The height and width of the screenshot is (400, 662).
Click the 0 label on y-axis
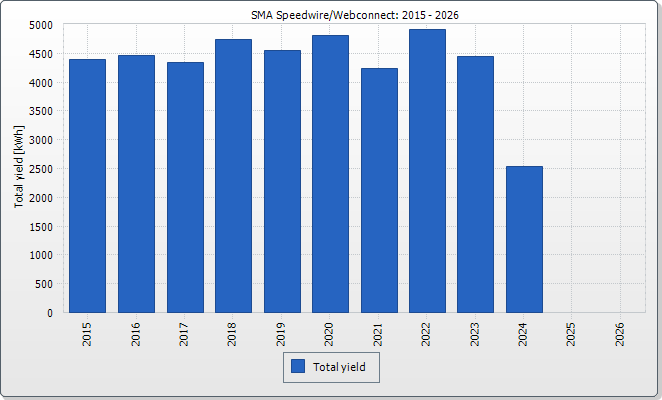(x=50, y=313)
